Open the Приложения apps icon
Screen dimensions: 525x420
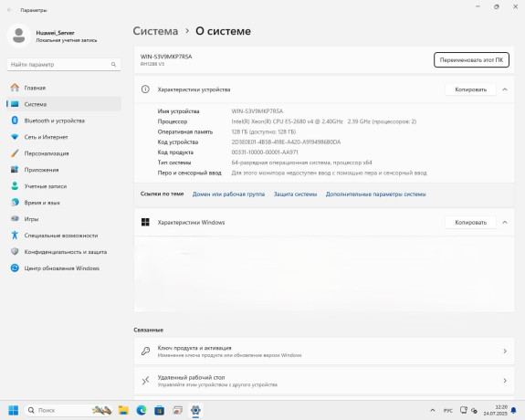click(15, 170)
